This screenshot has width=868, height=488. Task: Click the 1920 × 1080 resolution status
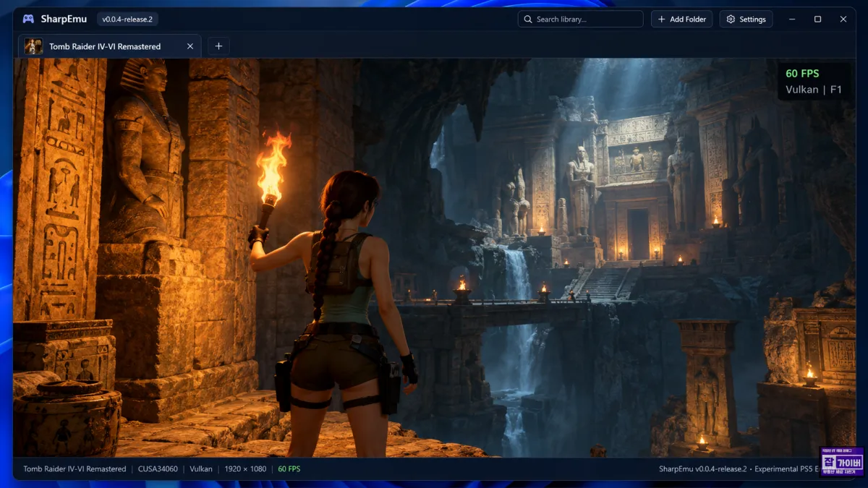245,468
